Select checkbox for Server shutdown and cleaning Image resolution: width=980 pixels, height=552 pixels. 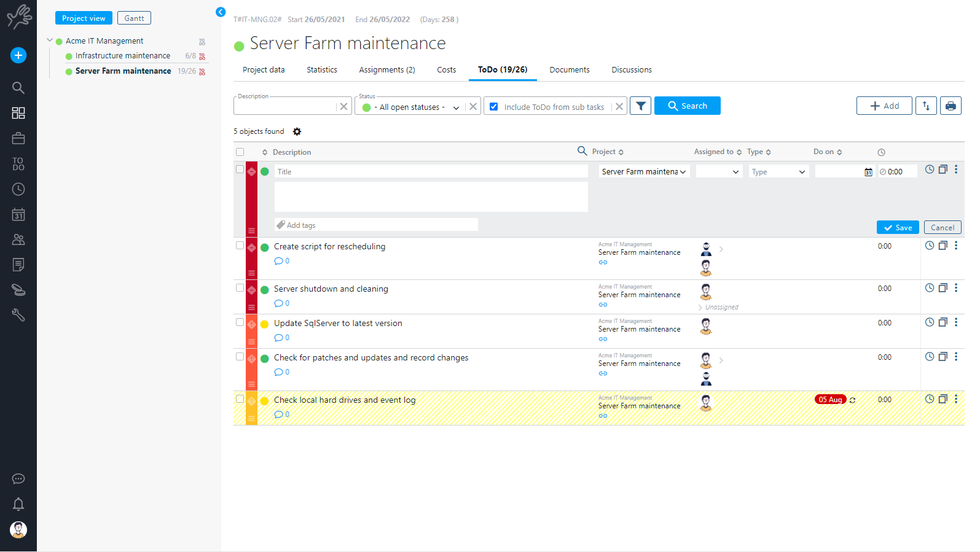(240, 288)
